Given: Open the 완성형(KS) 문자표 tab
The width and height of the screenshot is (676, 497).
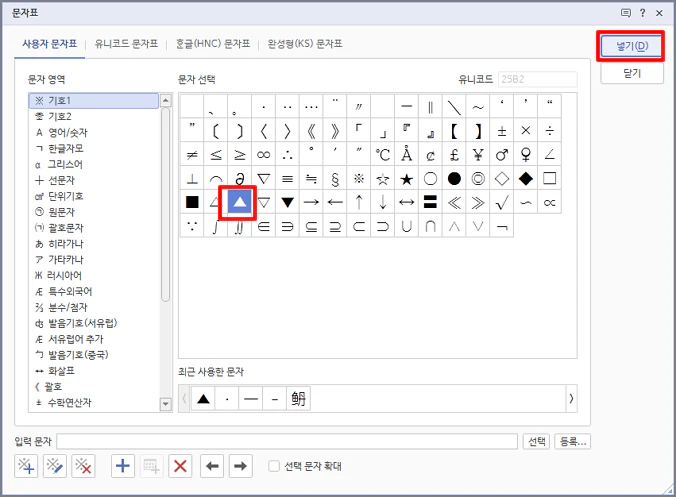Looking at the screenshot, I should [x=305, y=44].
